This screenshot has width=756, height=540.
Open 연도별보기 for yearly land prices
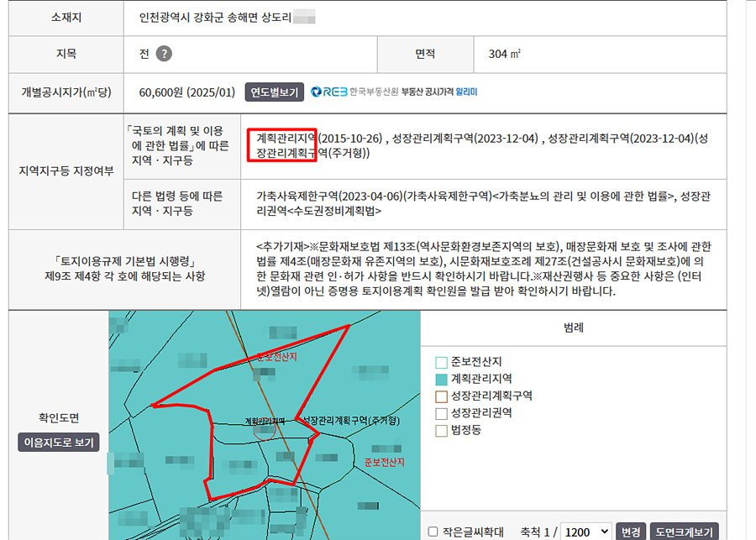tap(274, 92)
